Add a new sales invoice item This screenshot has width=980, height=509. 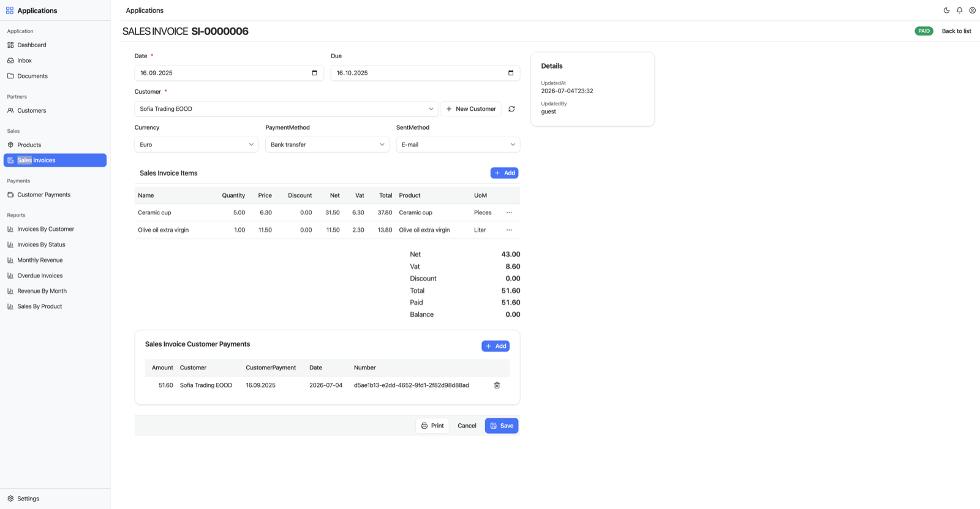pyautogui.click(x=504, y=173)
